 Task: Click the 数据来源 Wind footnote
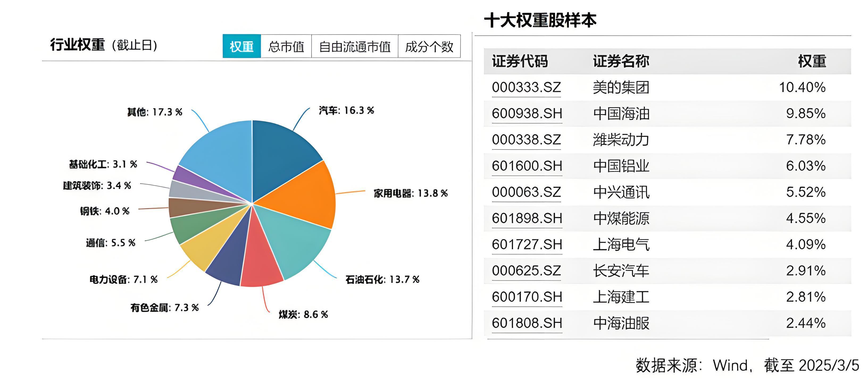[747, 365]
